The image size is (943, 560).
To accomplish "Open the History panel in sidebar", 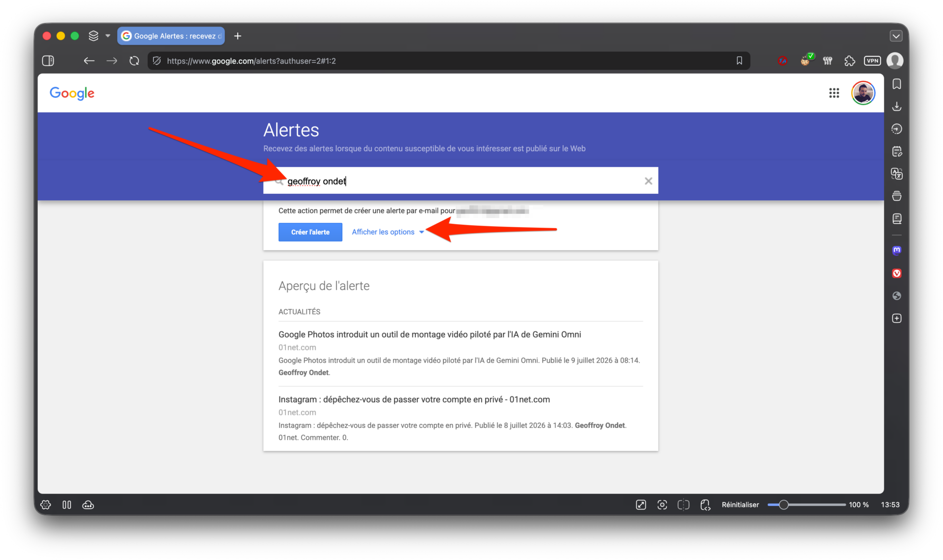I will [897, 129].
